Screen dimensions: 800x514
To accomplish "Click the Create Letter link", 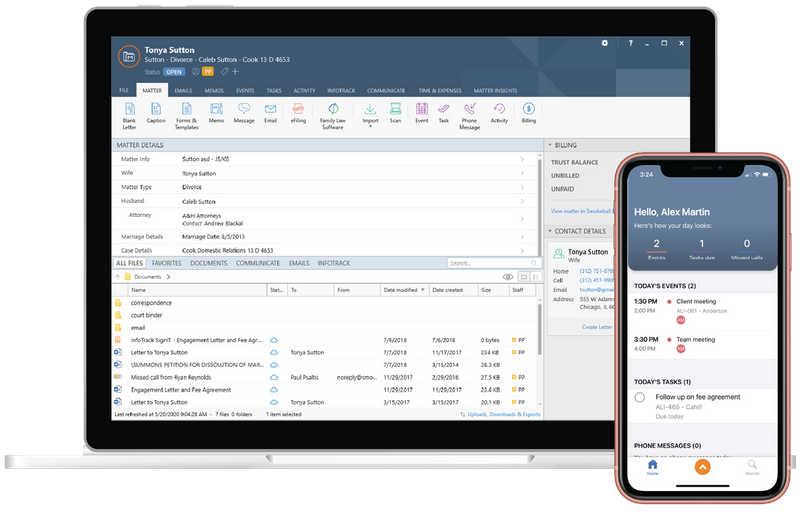I will (x=597, y=327).
